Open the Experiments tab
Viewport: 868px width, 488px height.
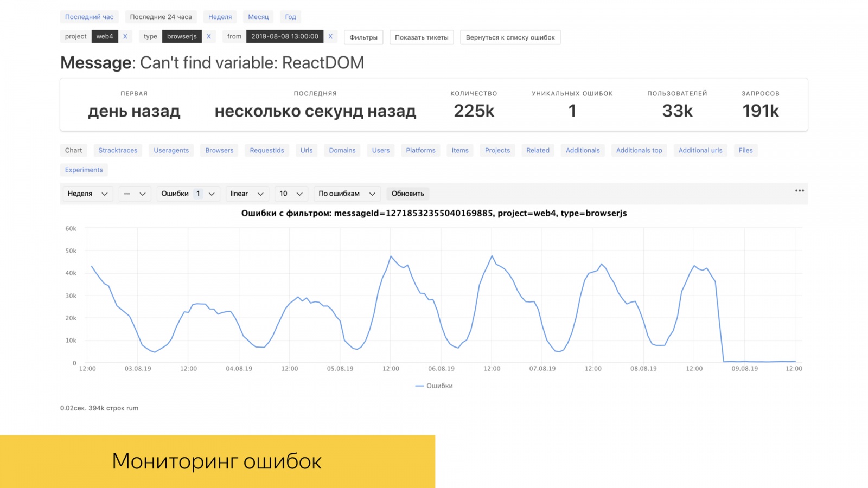tap(84, 170)
